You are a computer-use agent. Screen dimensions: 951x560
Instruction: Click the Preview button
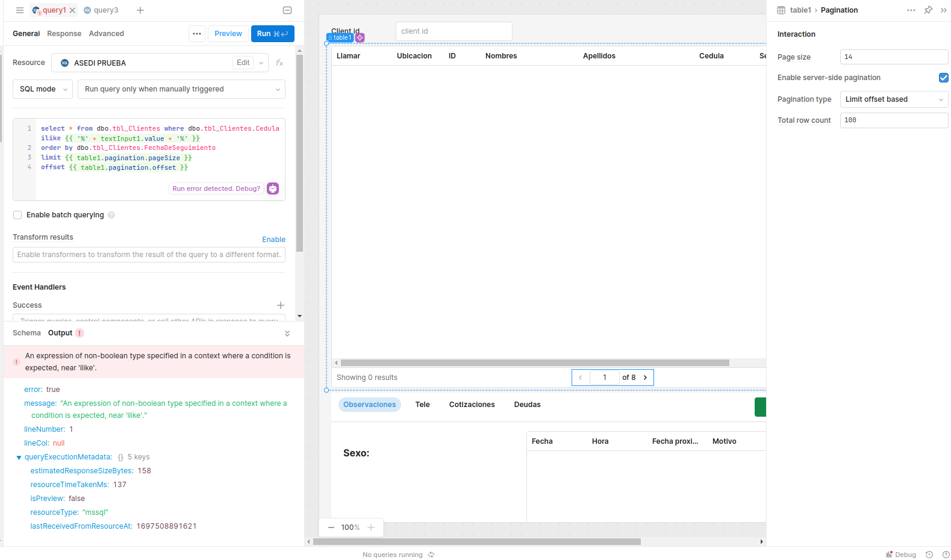(x=228, y=34)
